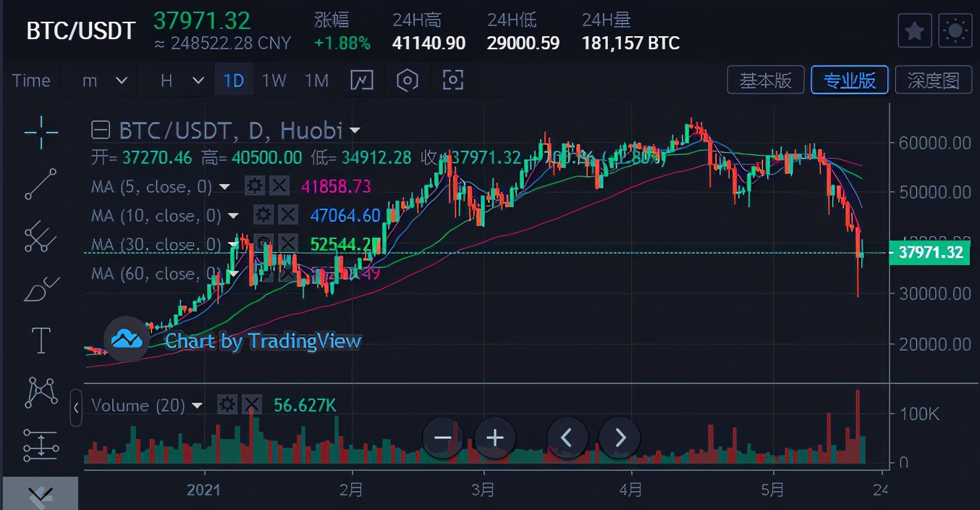Switch to the 专业版 chart mode
Screen dimensions: 980x510
(849, 80)
